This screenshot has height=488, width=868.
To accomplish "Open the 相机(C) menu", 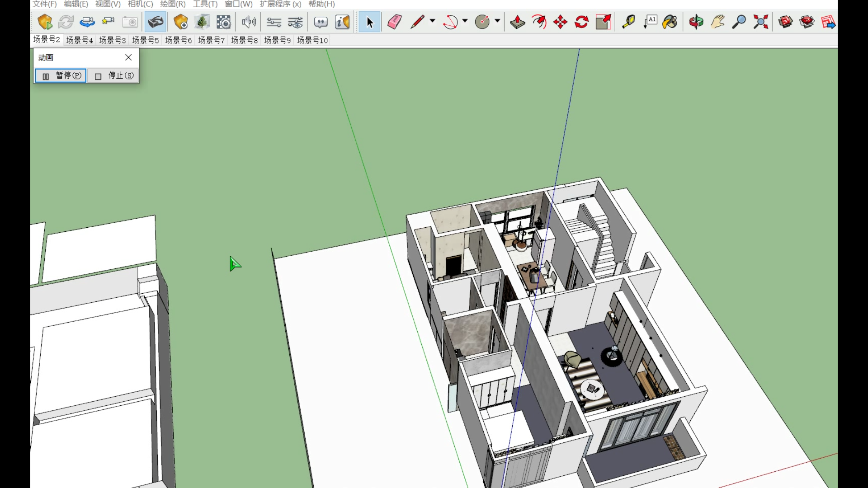I will pos(140,4).
